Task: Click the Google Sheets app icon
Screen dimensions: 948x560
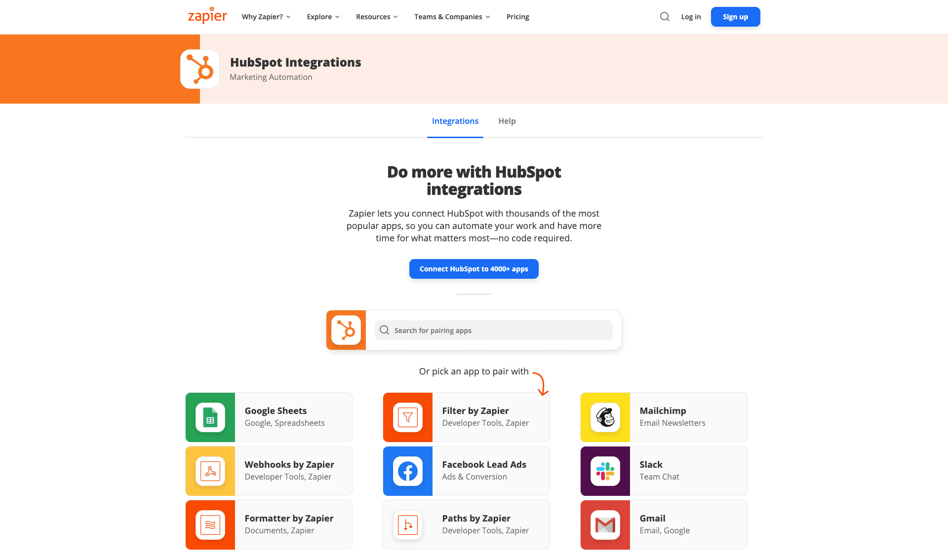Action: [210, 417]
